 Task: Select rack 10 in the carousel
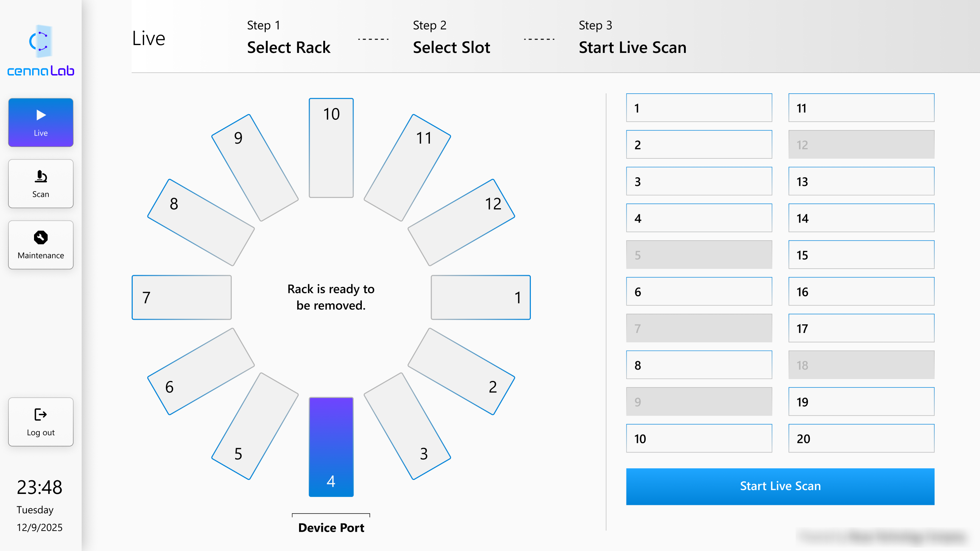coord(331,147)
